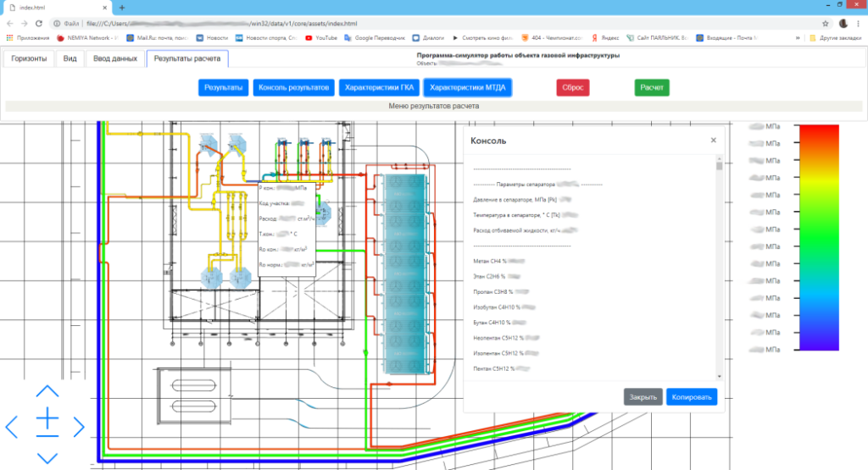Pan the map left with the left arrow

[x=12, y=426]
